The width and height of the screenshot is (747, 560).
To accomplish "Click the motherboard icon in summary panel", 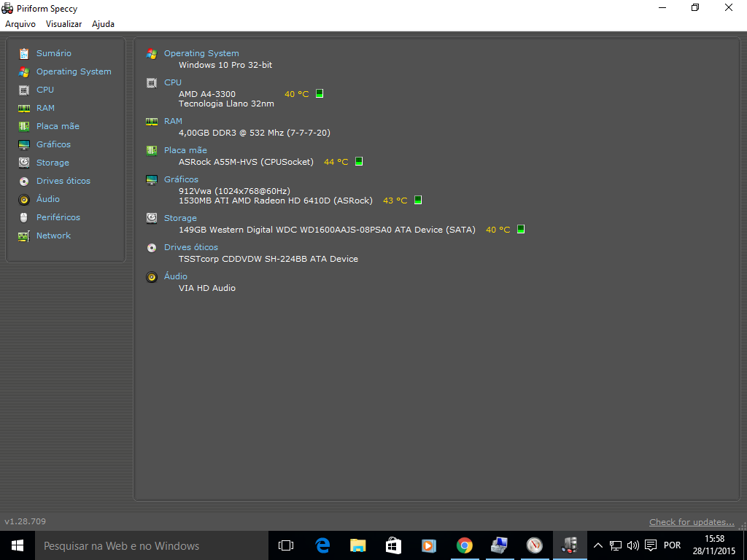I will point(152,150).
